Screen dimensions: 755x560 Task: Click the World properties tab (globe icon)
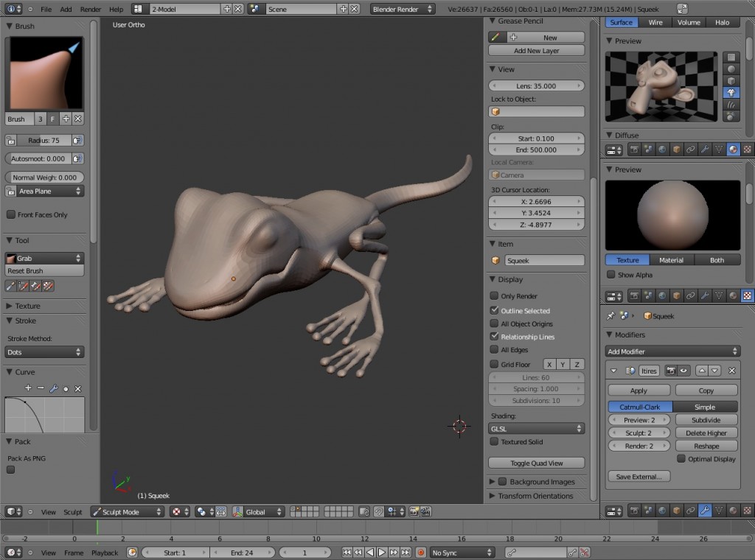coord(663,296)
